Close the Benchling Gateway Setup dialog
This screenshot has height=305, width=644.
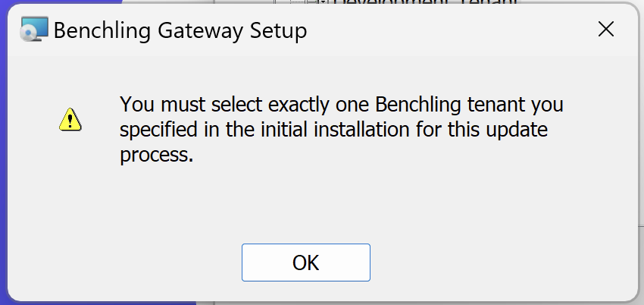[606, 30]
